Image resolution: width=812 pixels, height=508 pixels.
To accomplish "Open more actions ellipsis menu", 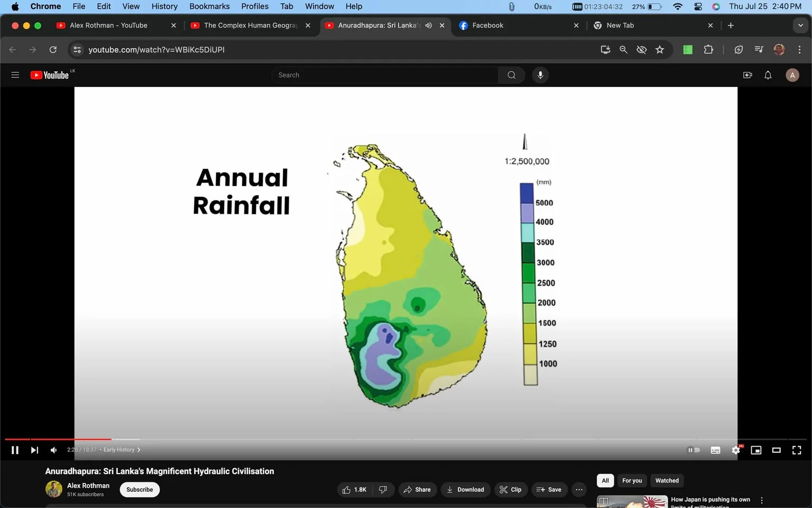I will [579, 489].
